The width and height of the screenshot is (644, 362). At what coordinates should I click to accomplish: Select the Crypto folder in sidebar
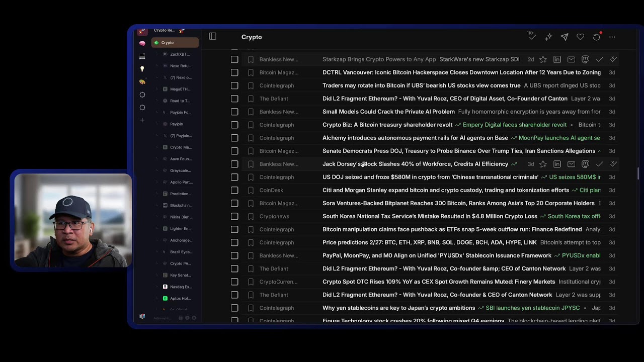pyautogui.click(x=175, y=43)
